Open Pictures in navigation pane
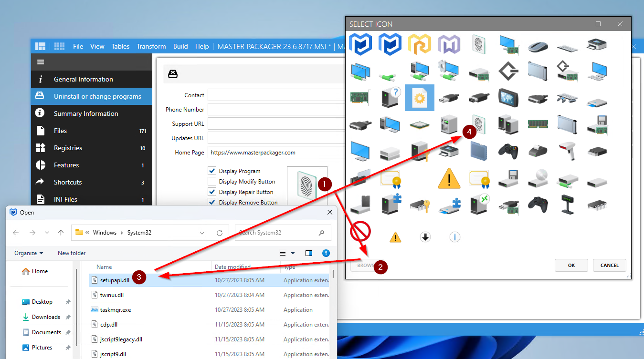This screenshot has height=359, width=644. click(x=42, y=348)
